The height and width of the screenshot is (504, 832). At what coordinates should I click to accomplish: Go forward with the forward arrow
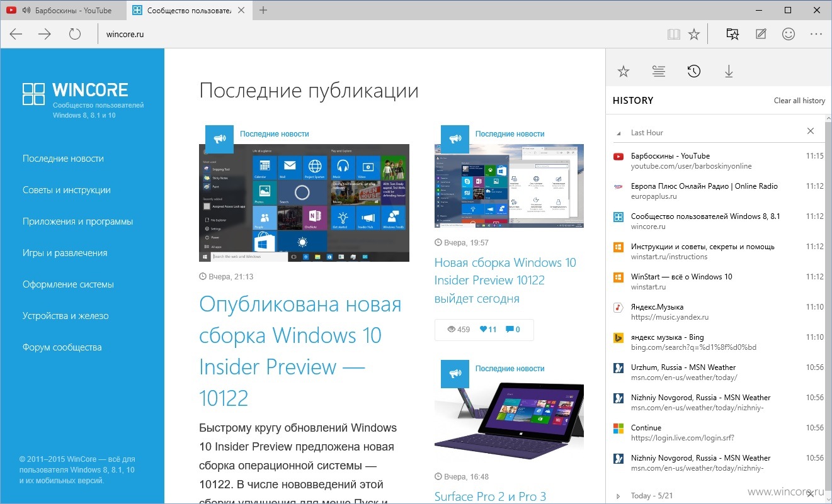coord(45,35)
